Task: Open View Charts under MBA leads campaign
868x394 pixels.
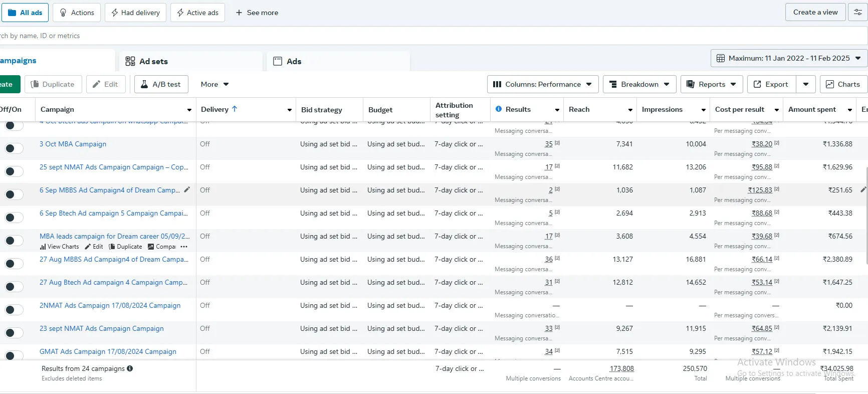Action: pyautogui.click(x=60, y=247)
